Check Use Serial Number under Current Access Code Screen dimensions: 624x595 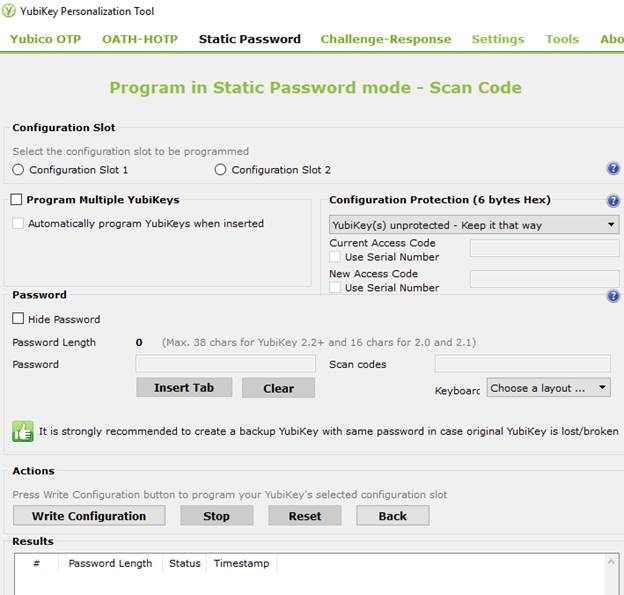335,257
